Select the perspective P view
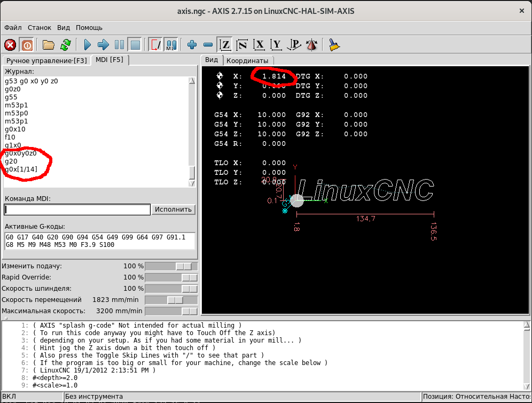This screenshot has height=403, width=532. (x=294, y=45)
